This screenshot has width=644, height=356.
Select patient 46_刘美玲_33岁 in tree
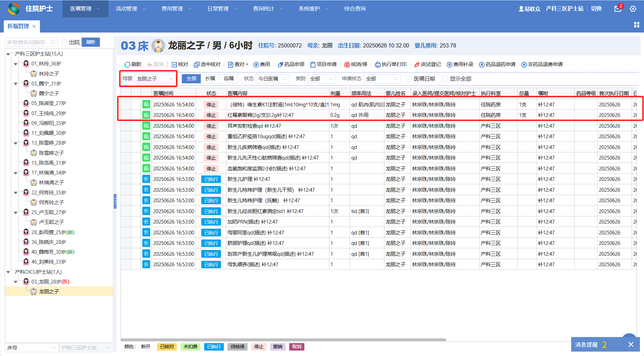click(x=49, y=261)
